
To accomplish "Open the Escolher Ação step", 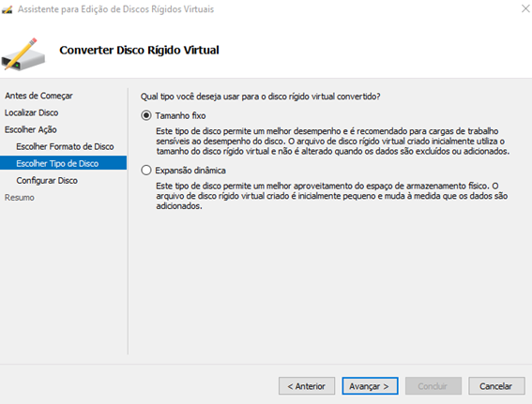I will (x=31, y=129).
